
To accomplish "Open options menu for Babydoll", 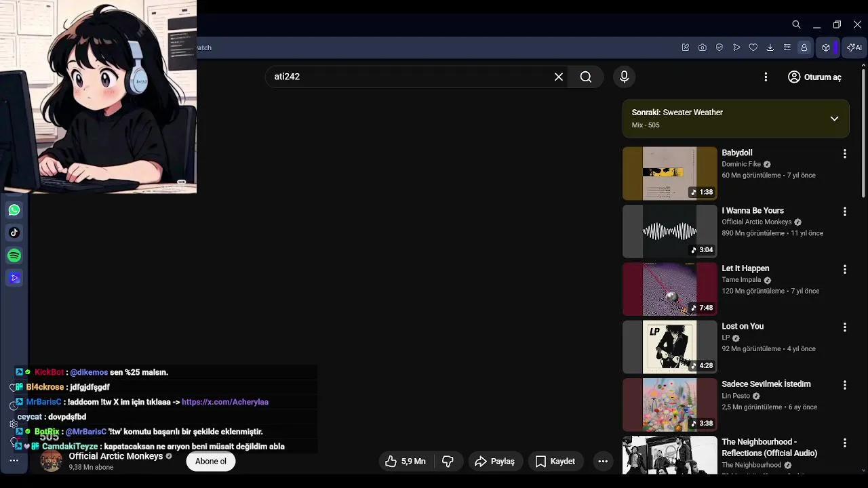I will pyautogui.click(x=844, y=154).
